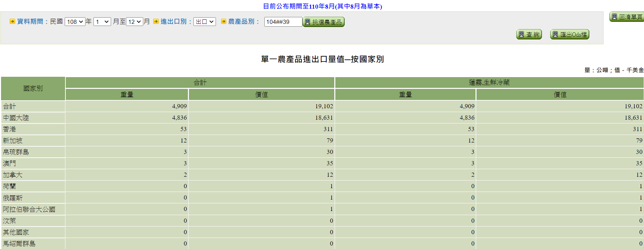Image resolution: width=644 pixels, height=249 pixels.
Task: Click the 蓮霧,生鮮冷藏 column group header
Action: 489,83
